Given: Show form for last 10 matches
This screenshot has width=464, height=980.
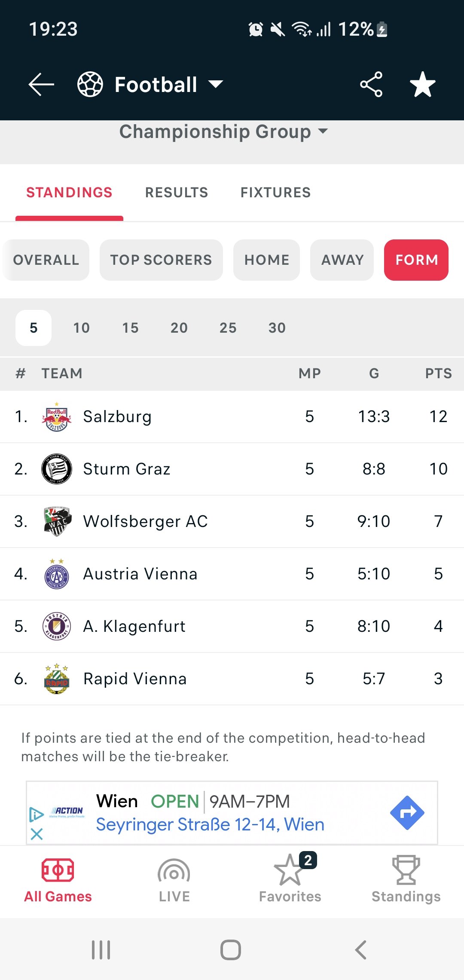Looking at the screenshot, I should pos(82,328).
